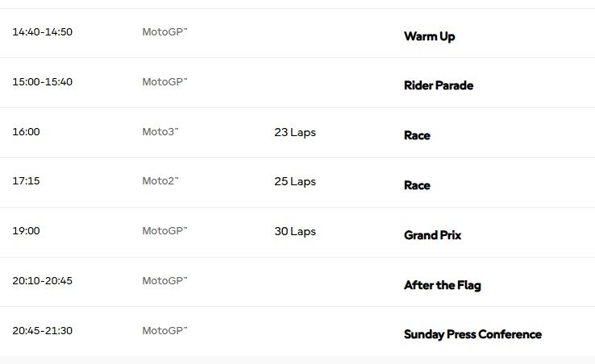Open the Sunday Press Conference entry
The image size is (595, 364).
coord(472,334)
